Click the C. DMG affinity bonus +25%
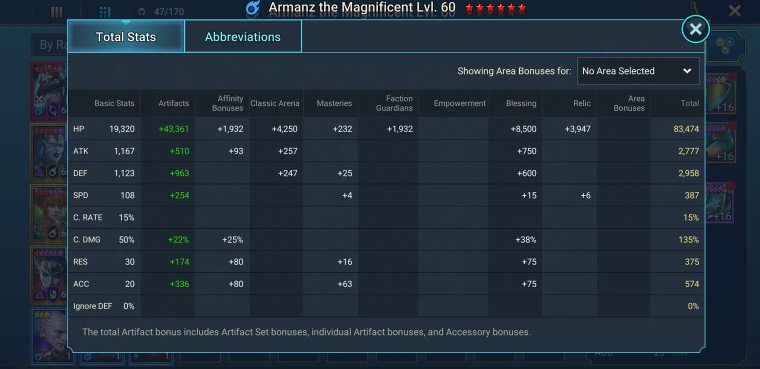This screenshot has height=369, width=760. [x=233, y=240]
